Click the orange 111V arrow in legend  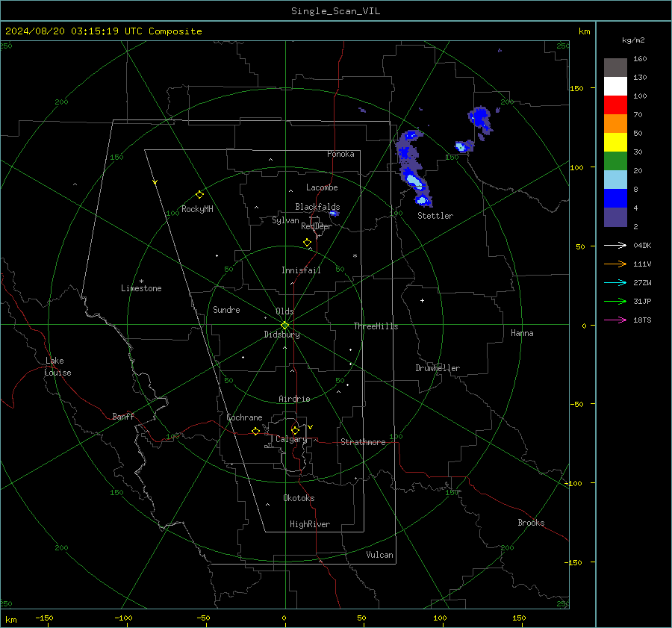click(615, 264)
